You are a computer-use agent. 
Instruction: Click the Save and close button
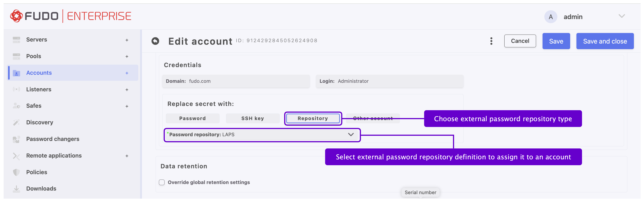(605, 41)
